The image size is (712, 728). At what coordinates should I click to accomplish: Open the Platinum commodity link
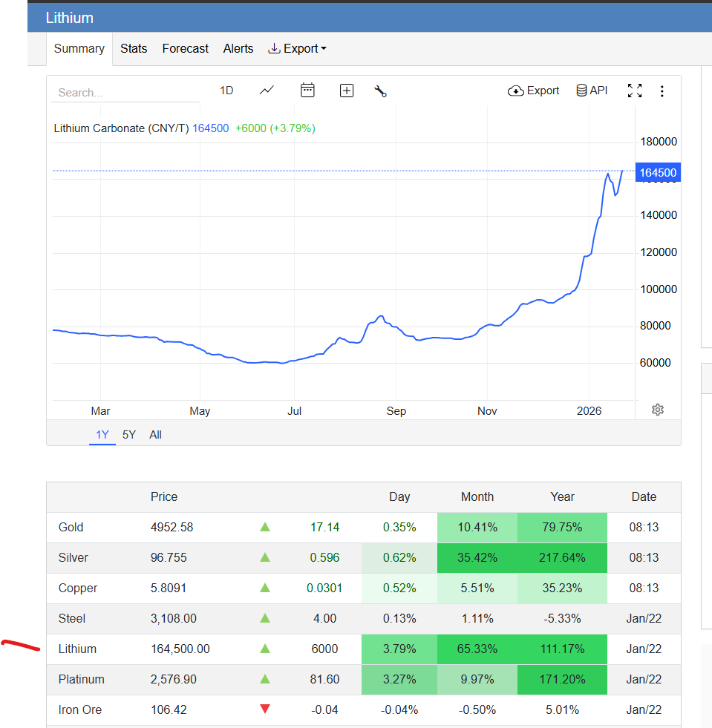(82, 680)
